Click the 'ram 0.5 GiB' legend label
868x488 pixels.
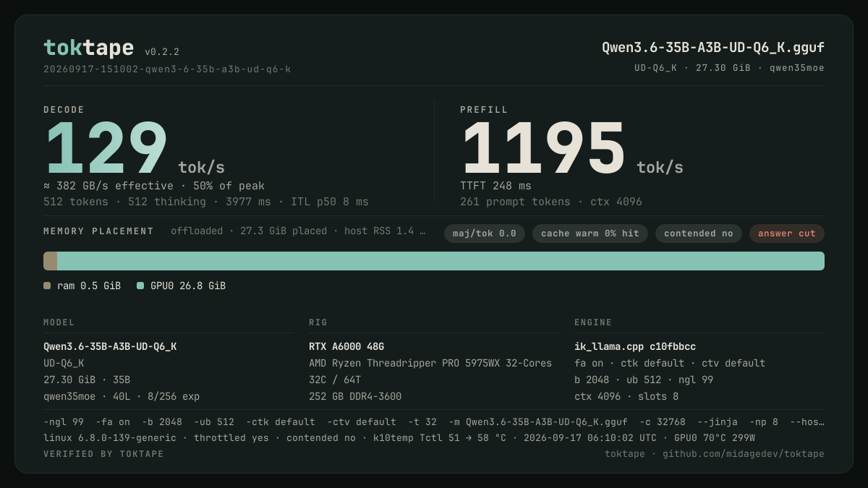point(89,286)
